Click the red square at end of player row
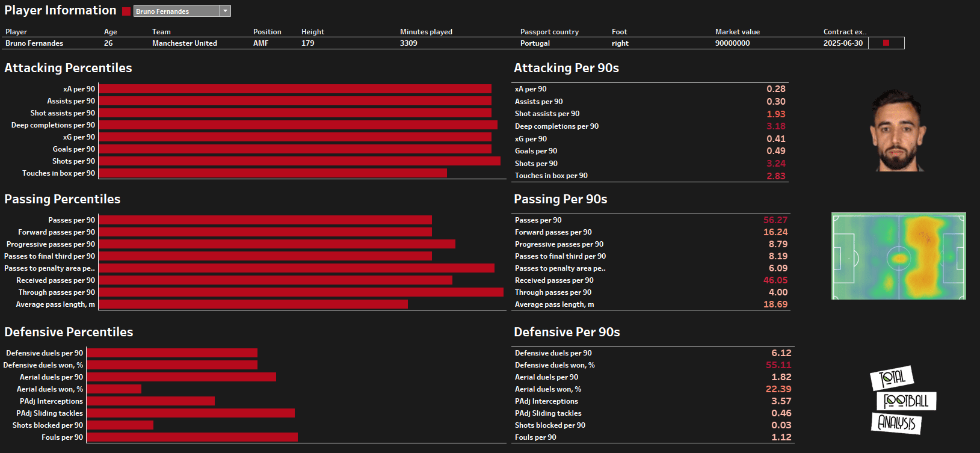This screenshot has height=453, width=980. pos(886,43)
